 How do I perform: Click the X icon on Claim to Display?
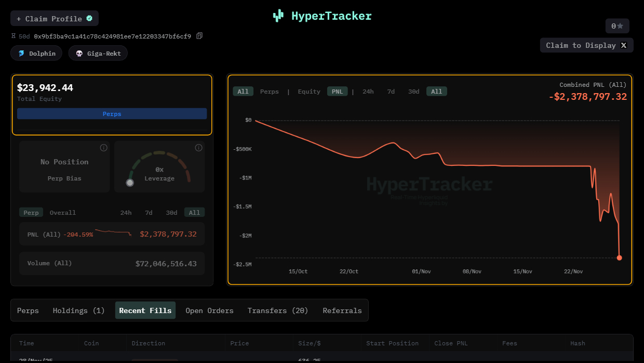point(624,45)
